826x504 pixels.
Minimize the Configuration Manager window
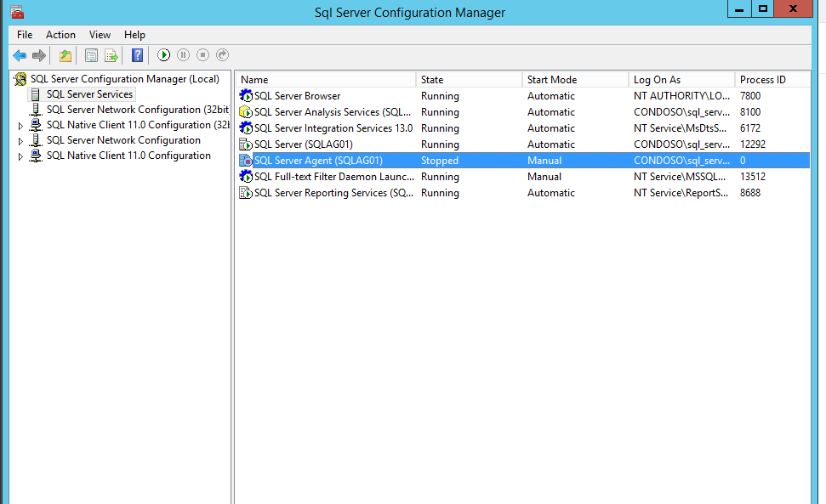tap(739, 8)
